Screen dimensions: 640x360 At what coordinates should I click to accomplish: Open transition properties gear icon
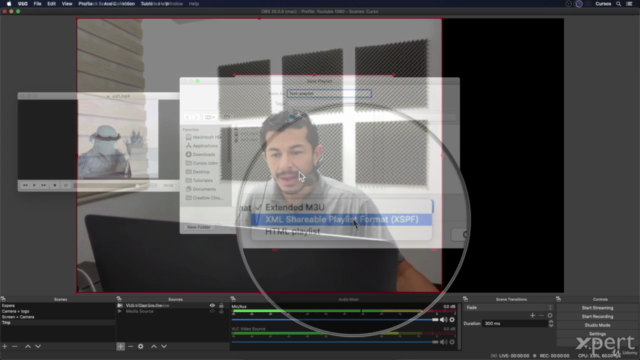[x=550, y=315]
